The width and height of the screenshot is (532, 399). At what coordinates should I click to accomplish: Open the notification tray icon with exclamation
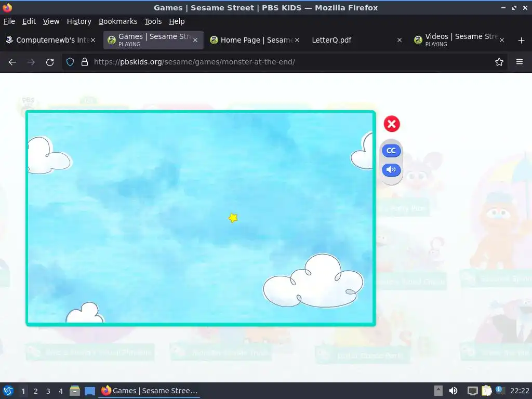[500, 390]
